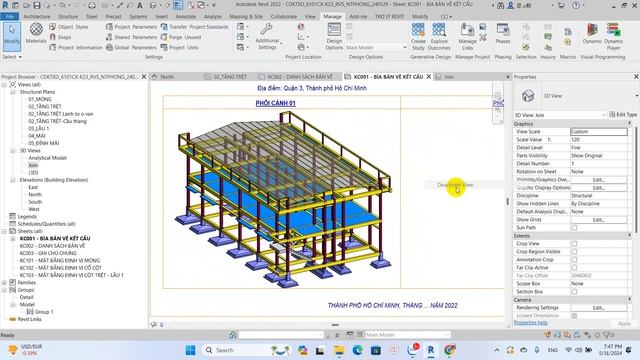Launch Dynamo

(592, 33)
